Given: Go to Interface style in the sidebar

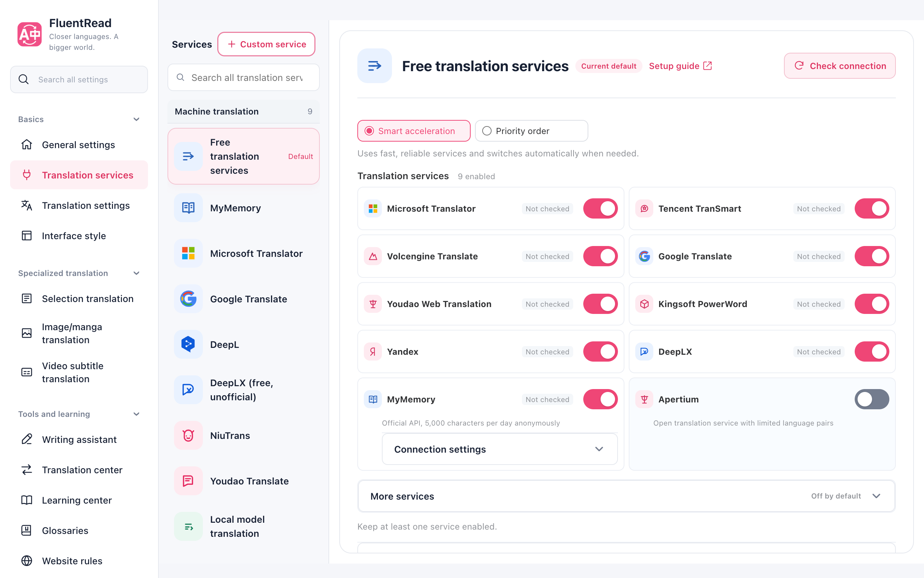Looking at the screenshot, I should [x=79, y=236].
